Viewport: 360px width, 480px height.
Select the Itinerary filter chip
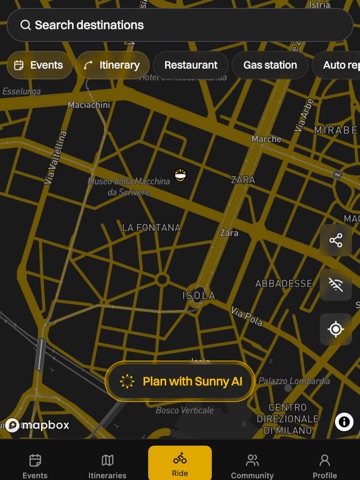[x=113, y=65]
